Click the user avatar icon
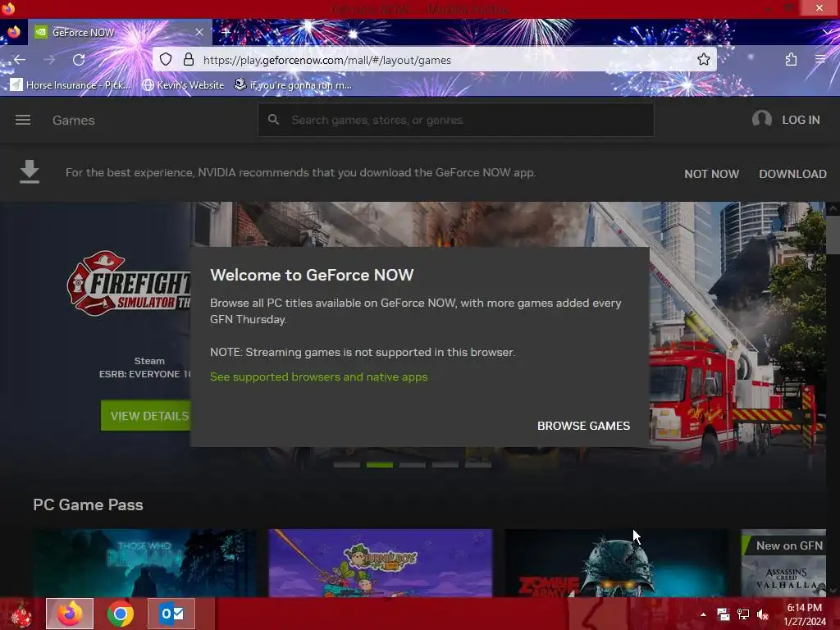 tap(761, 119)
